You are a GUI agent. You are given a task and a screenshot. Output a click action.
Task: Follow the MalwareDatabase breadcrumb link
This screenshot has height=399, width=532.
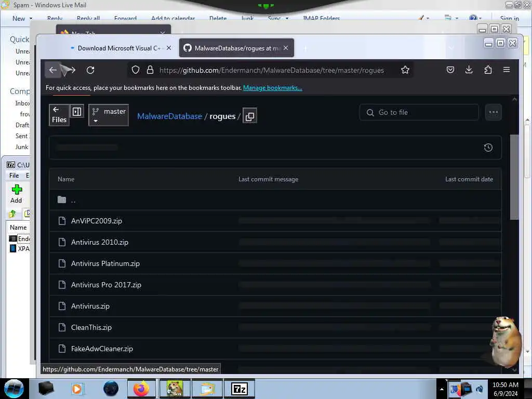pos(169,116)
